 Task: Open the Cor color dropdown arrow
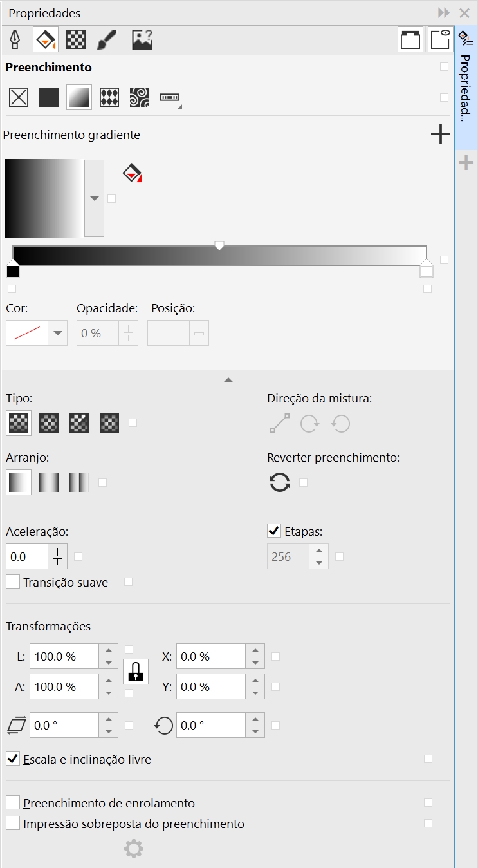coord(58,333)
